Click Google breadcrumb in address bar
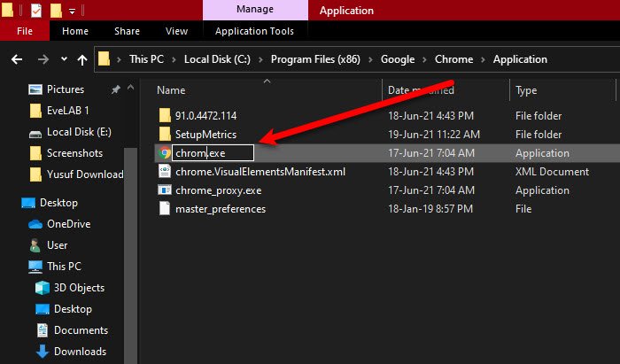 click(x=398, y=59)
